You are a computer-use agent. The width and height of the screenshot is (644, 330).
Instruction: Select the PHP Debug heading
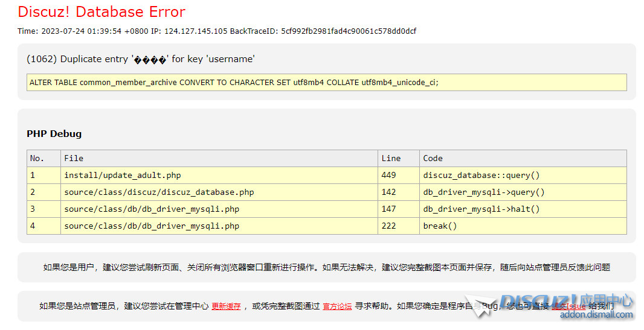coord(54,134)
